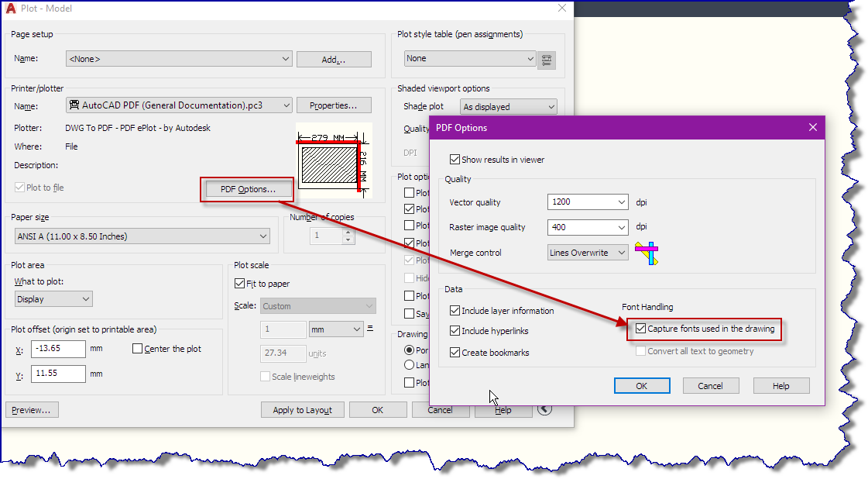Uncheck Create bookmarks
This screenshot has height=479, width=868.
pyautogui.click(x=454, y=352)
